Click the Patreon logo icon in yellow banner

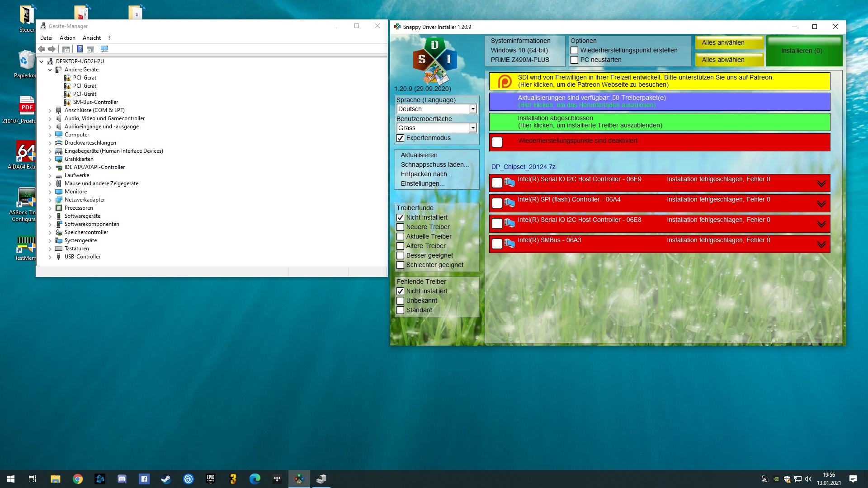click(x=505, y=81)
